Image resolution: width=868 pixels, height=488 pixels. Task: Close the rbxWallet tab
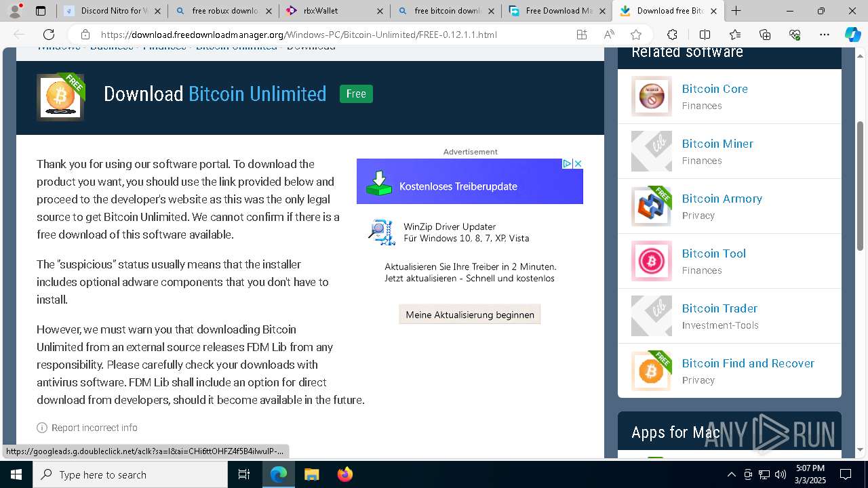pos(379,11)
